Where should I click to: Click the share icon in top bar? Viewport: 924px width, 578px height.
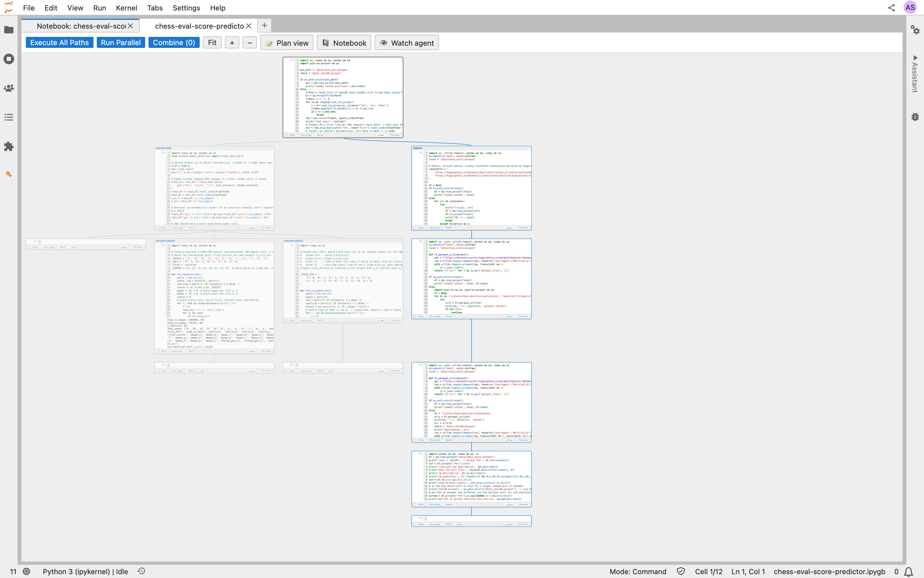(892, 8)
